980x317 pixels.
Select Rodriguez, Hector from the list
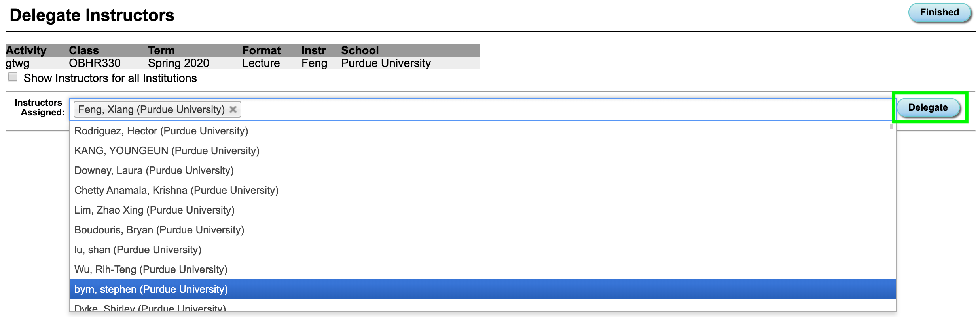coord(161,131)
